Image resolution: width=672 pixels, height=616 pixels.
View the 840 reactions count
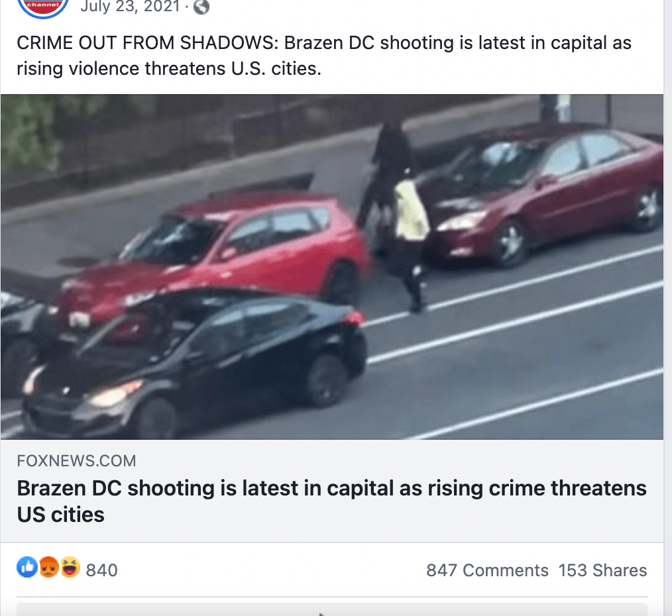pyautogui.click(x=101, y=570)
